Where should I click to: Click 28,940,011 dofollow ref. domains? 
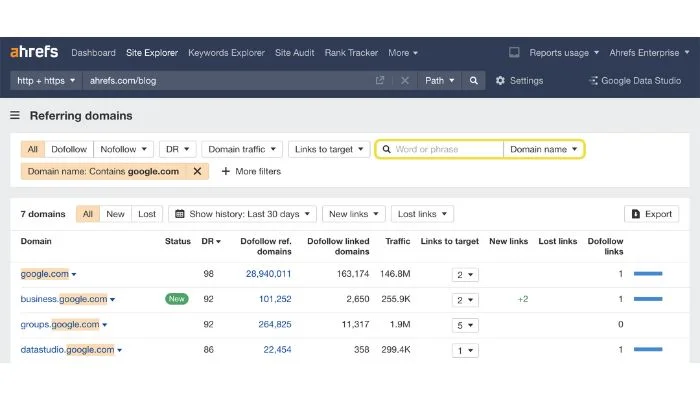tap(268, 274)
